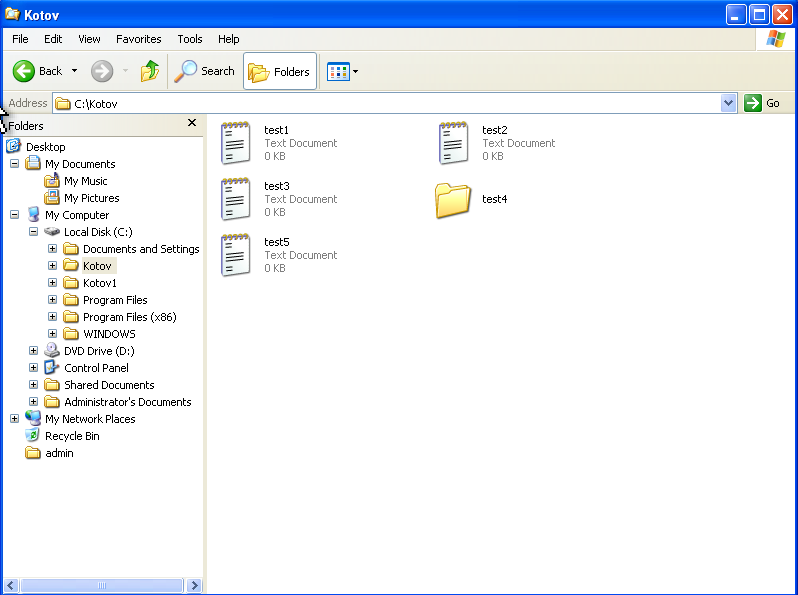Select the Kotov1 folder in tree

tap(100, 283)
